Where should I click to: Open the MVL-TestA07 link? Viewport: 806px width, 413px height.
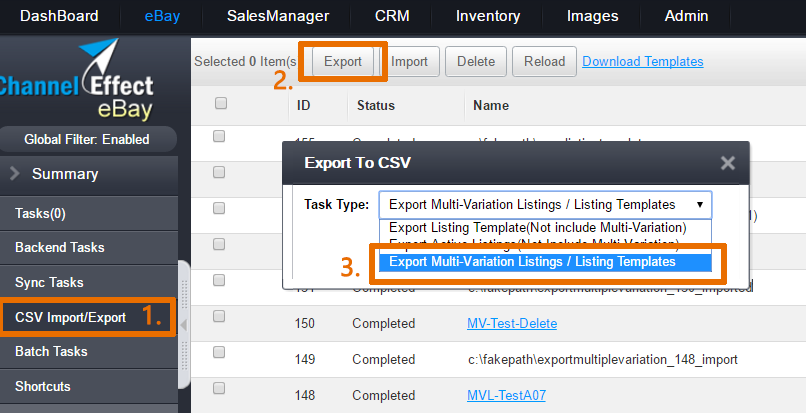[506, 396]
